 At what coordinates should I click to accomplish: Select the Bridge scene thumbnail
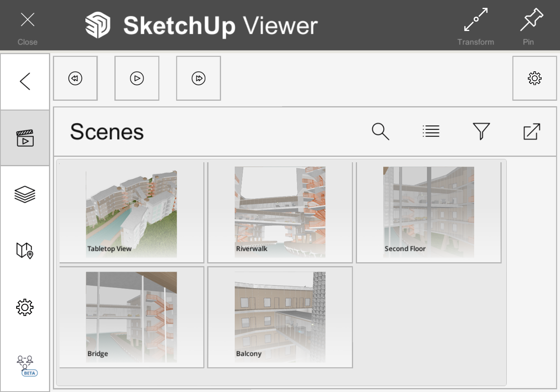click(x=132, y=317)
